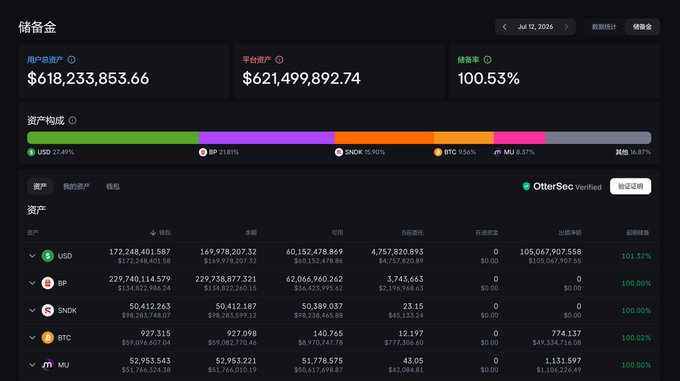Click the USD coin icon in table
Viewport: 680px width, 381px height.
[48, 256]
